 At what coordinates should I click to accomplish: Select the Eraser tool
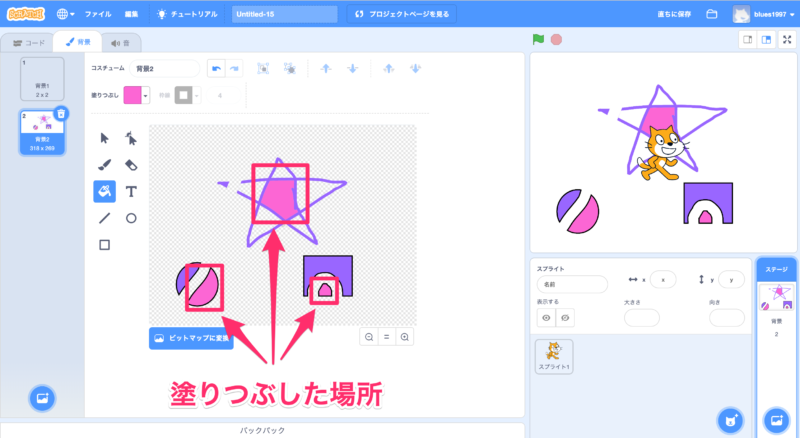coord(131,165)
